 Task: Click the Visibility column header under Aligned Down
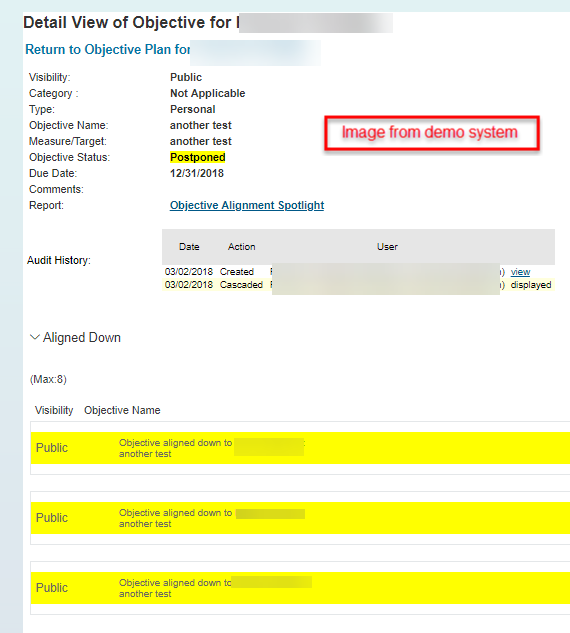pos(54,410)
